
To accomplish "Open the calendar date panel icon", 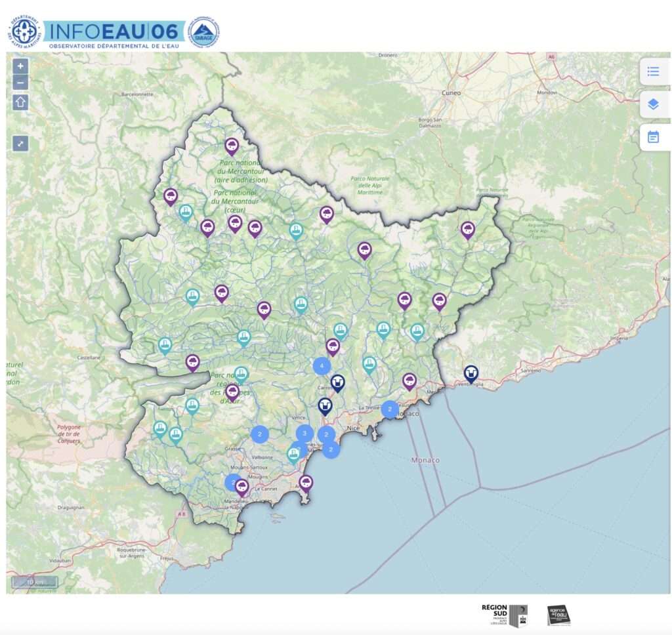I will click(x=654, y=137).
